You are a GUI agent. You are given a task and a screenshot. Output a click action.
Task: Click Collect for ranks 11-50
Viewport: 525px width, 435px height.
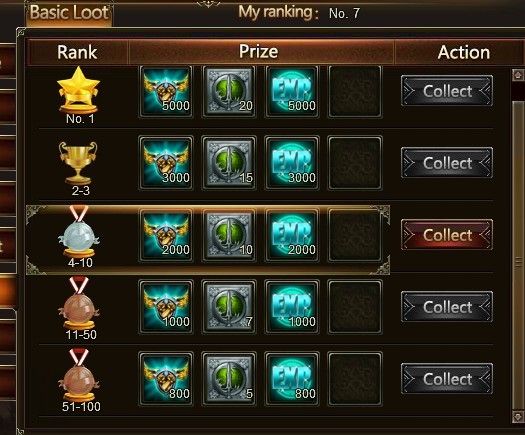pos(447,307)
